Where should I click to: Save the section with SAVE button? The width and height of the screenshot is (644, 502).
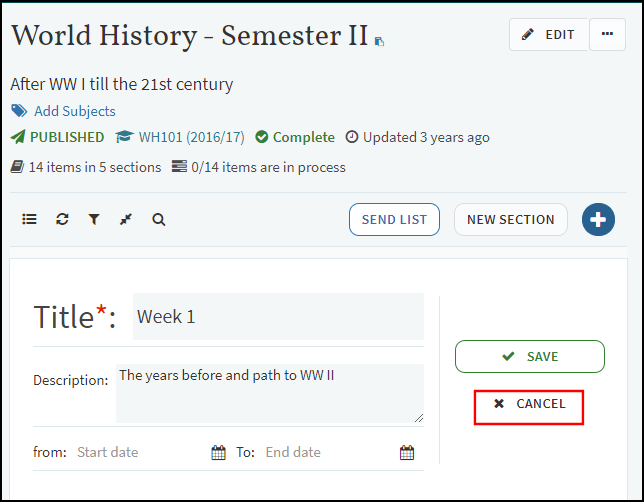tap(530, 357)
